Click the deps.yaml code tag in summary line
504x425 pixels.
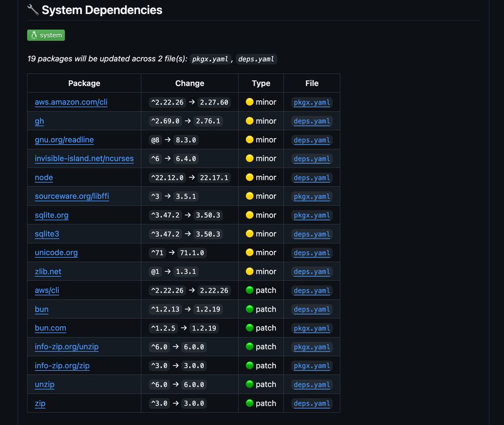pos(256,59)
